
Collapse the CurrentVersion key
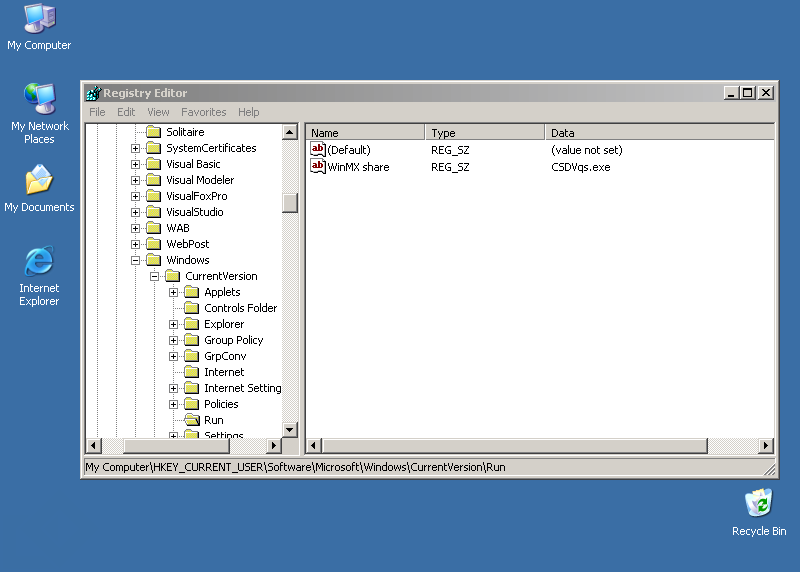(x=154, y=277)
